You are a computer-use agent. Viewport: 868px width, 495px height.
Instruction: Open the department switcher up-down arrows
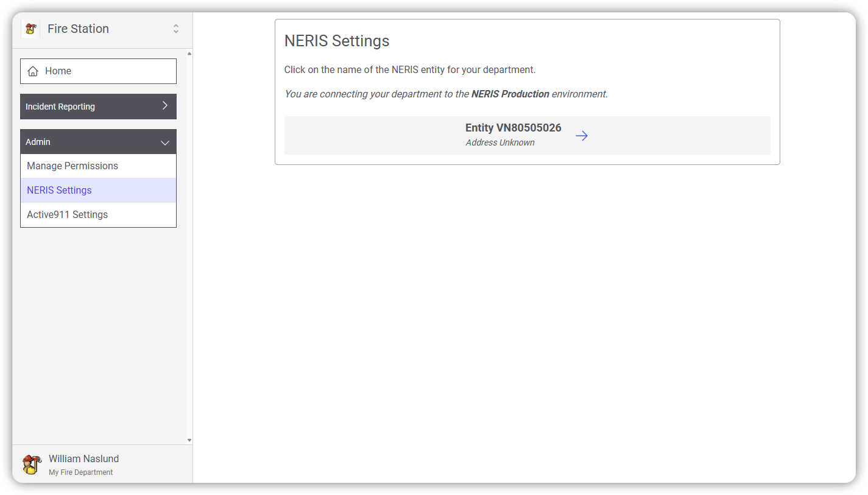tap(176, 29)
